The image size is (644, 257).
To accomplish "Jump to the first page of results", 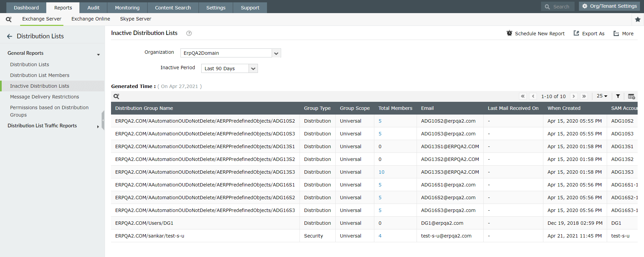I will tap(523, 96).
